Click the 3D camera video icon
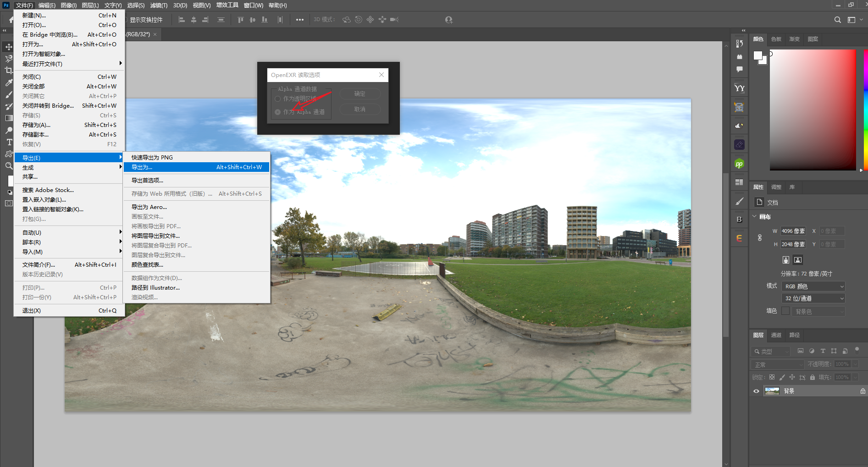Image resolution: width=868 pixels, height=467 pixels. click(394, 20)
